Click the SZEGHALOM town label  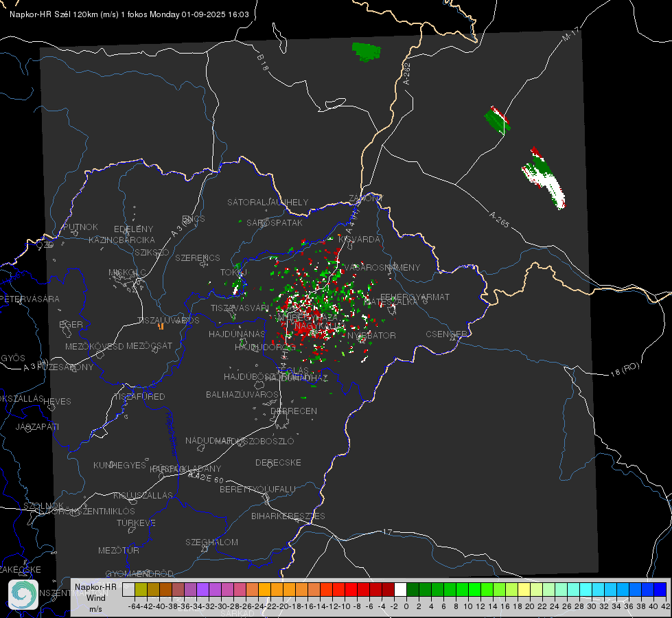point(211,542)
